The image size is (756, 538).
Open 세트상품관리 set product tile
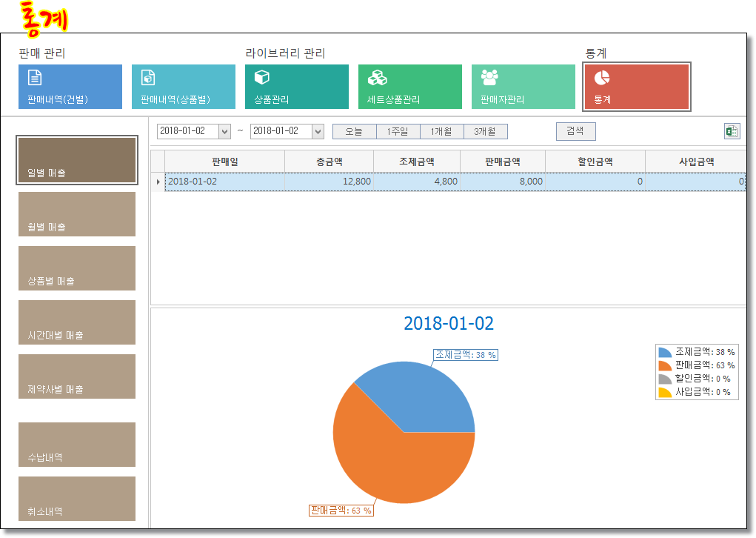tap(409, 87)
